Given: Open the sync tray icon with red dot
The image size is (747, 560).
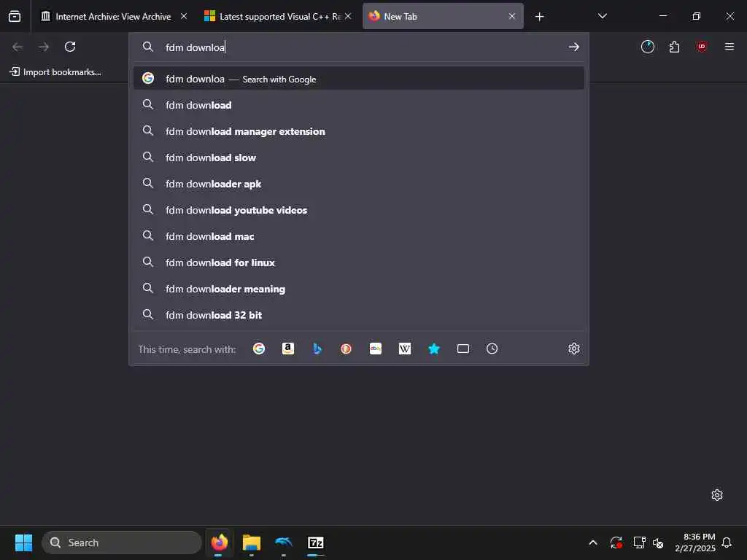Looking at the screenshot, I should 616,542.
